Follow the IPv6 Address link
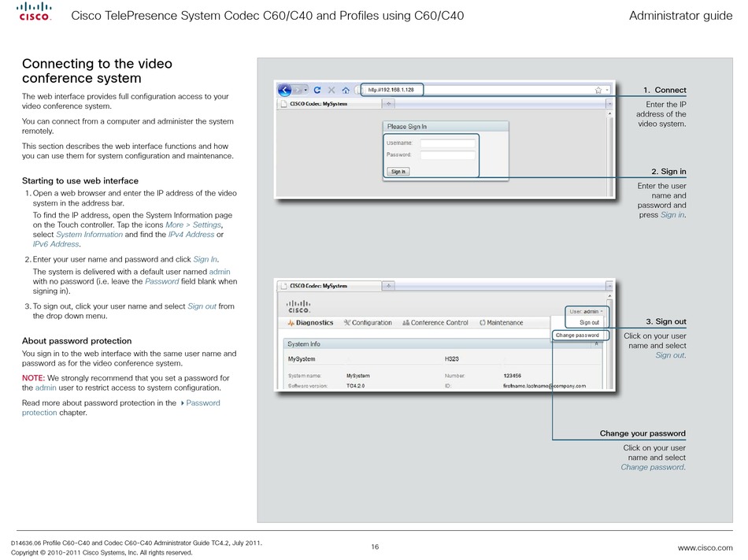Image resolution: width=748 pixels, height=560 pixels. point(56,244)
